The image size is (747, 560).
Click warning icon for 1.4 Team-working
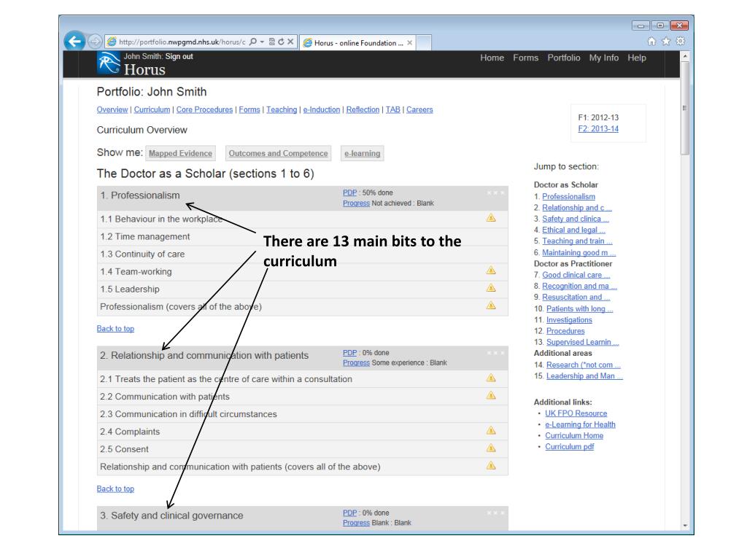coord(491,271)
